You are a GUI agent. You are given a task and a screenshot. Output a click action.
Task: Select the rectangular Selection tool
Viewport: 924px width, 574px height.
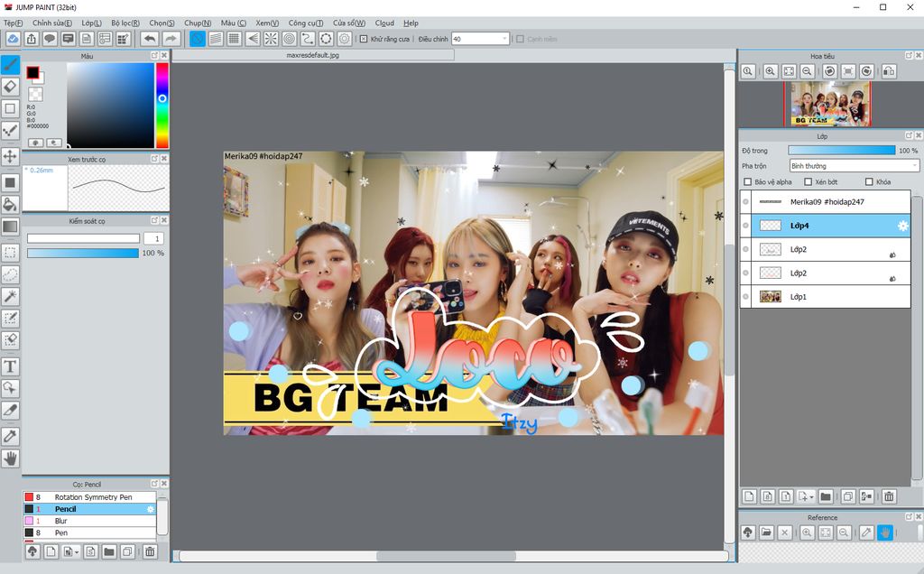tap(10, 253)
